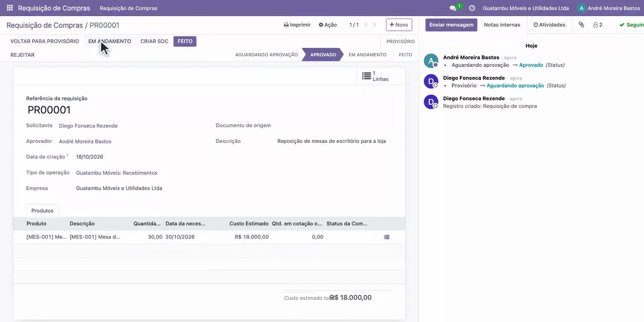644x322 pixels.
Task: Click the Rejeitar button
Action: (x=23, y=55)
